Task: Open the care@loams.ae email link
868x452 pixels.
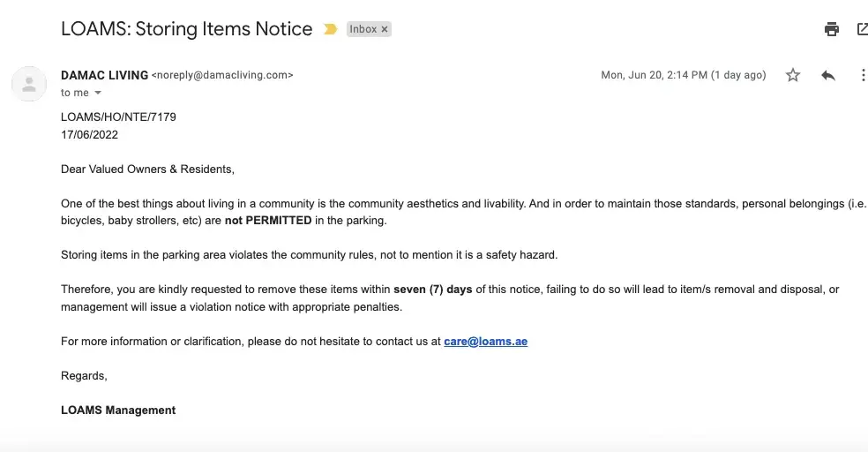Action: [x=485, y=342]
